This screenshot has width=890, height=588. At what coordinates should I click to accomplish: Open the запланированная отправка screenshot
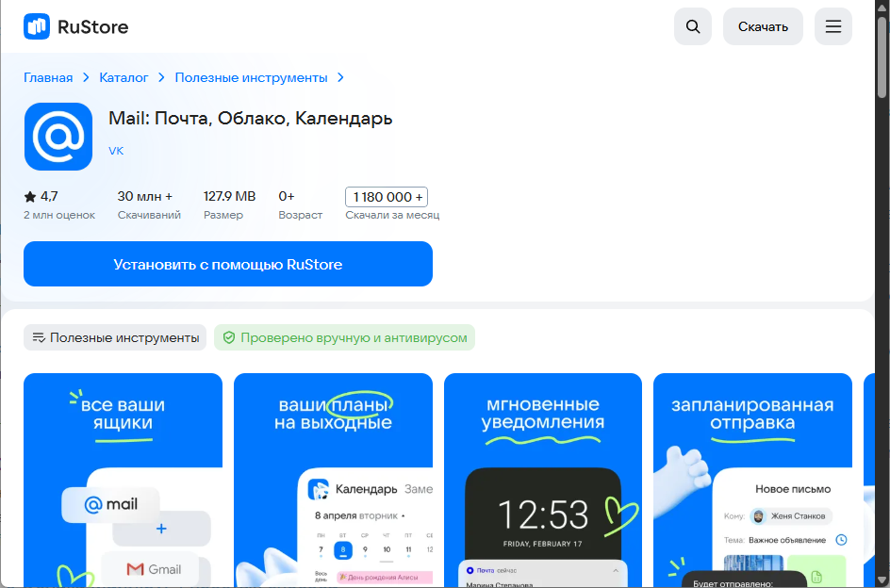tap(752, 481)
